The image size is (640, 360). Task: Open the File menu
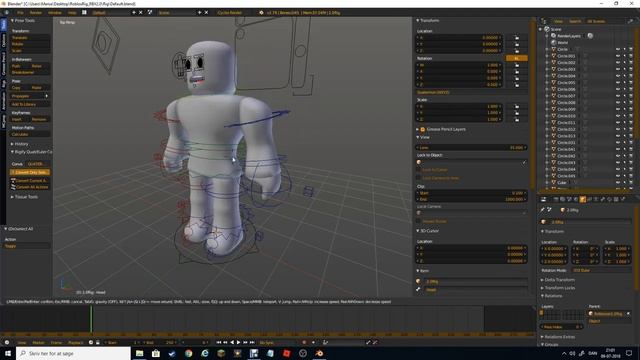coord(20,13)
